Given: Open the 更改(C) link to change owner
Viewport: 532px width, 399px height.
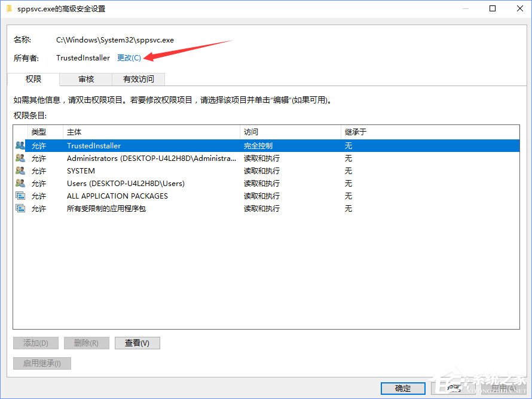Looking at the screenshot, I should 129,57.
